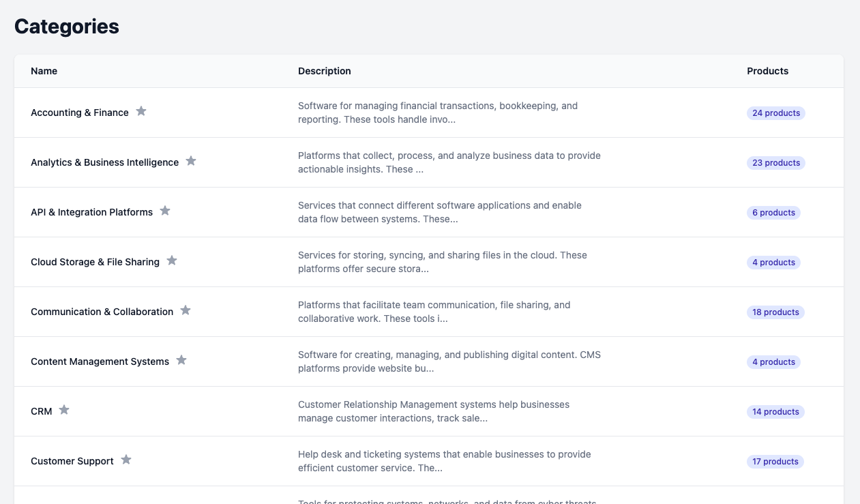Screen dimensions: 860x504
Task: Open the Customer Support category
Action: pos(72,460)
